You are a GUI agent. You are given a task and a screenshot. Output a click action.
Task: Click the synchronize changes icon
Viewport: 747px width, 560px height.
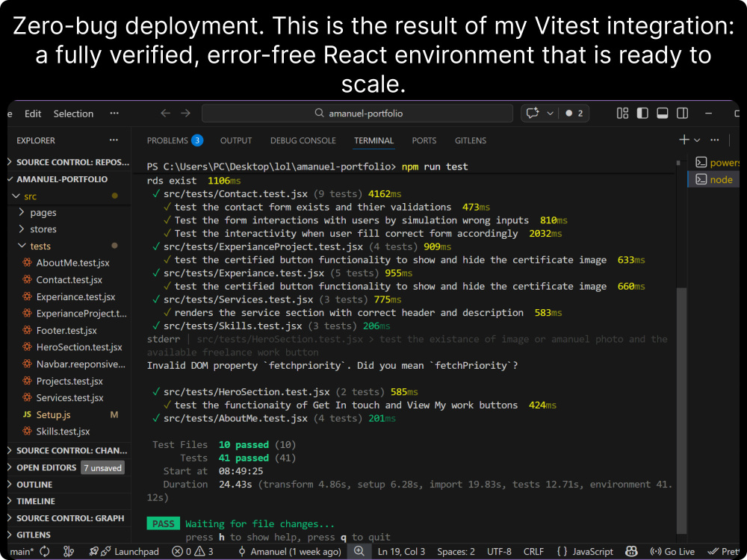click(45, 552)
